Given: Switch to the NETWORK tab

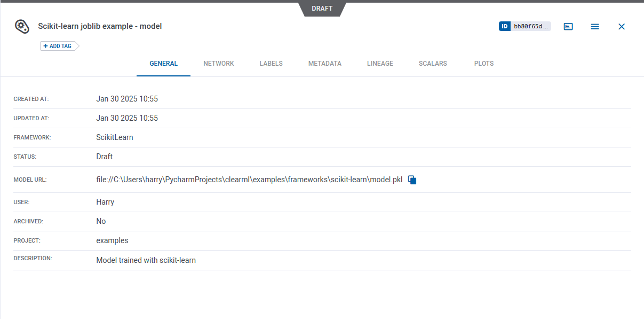Looking at the screenshot, I should point(219,63).
